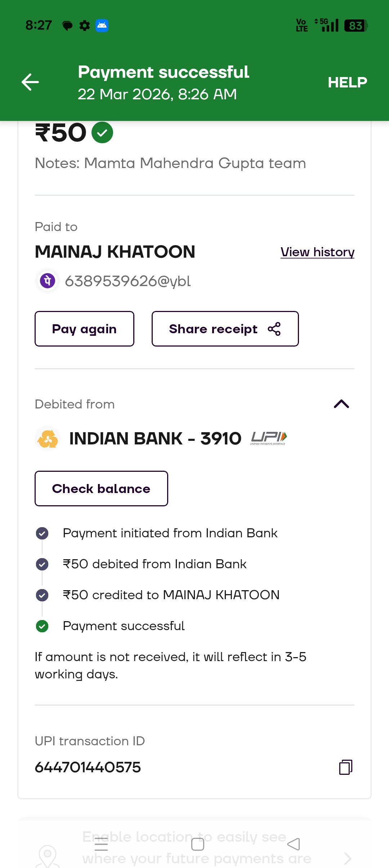Open View history link
Viewport: 389px width, 868px height.
[x=317, y=252]
